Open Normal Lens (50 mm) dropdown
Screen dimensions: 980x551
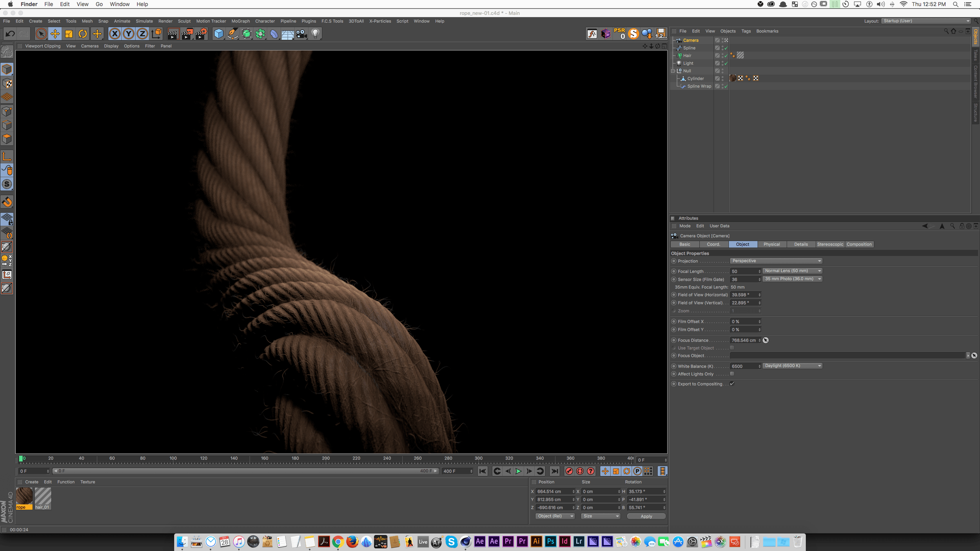pos(792,271)
